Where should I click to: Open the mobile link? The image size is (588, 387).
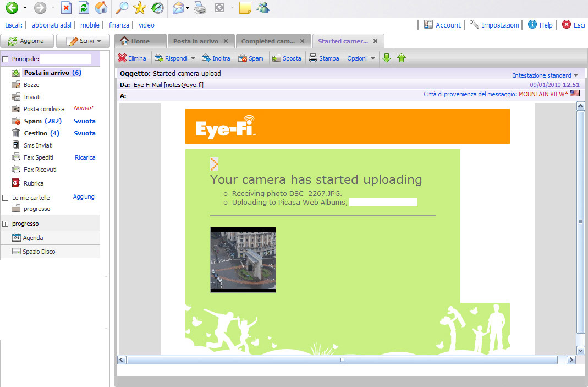coord(90,25)
